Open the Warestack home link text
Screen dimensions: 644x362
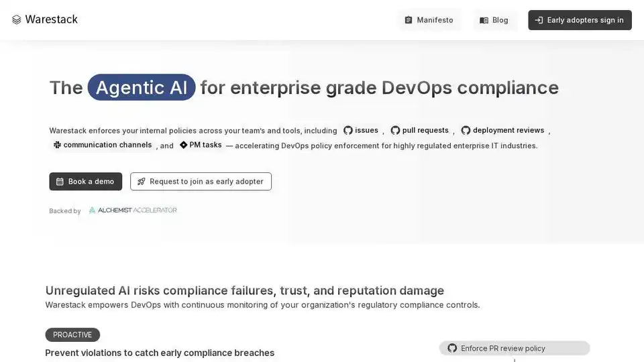(x=52, y=19)
